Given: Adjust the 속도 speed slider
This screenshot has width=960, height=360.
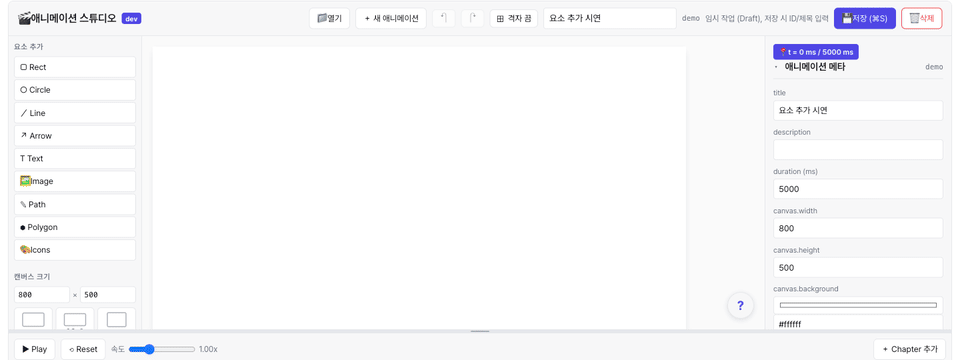Looking at the screenshot, I should (x=162, y=349).
